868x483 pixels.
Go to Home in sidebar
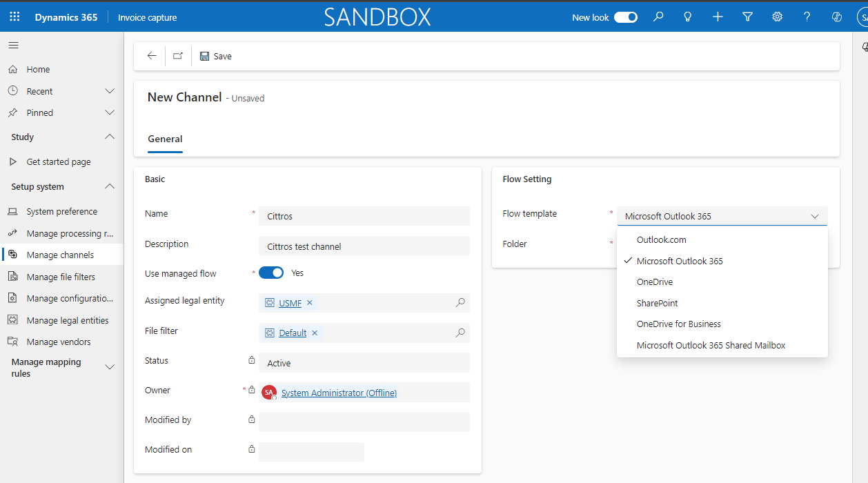point(62,69)
